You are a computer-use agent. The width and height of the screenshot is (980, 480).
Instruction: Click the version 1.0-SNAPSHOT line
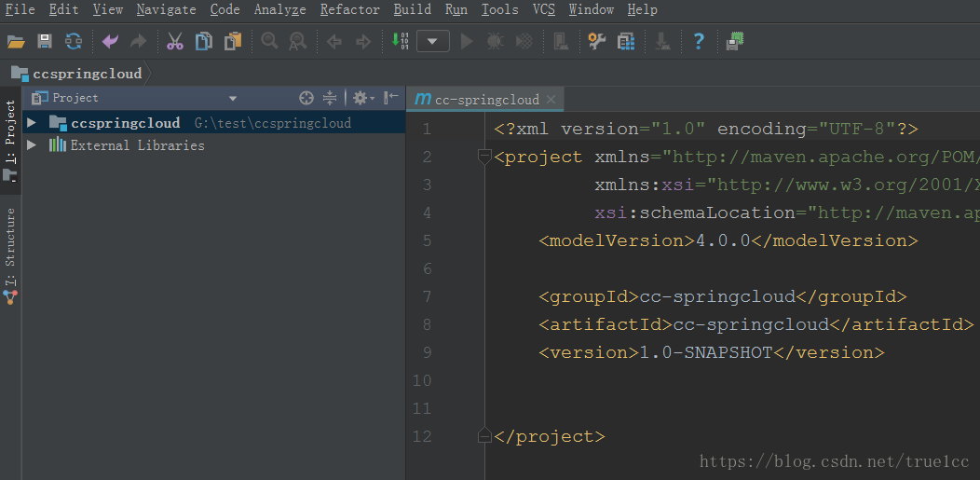pos(712,352)
